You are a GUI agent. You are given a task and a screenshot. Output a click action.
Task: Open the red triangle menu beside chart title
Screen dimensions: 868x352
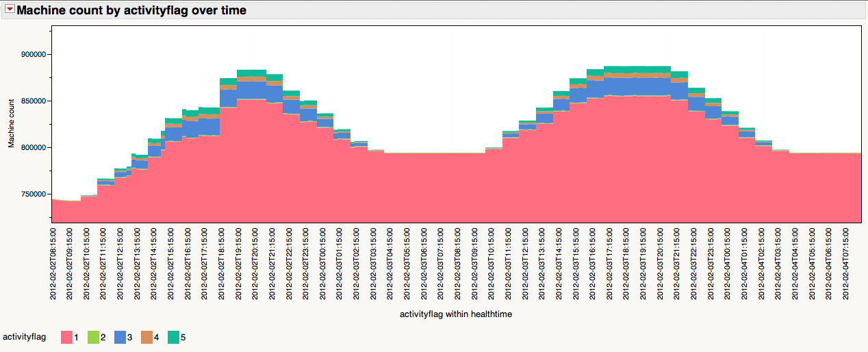pos(10,10)
